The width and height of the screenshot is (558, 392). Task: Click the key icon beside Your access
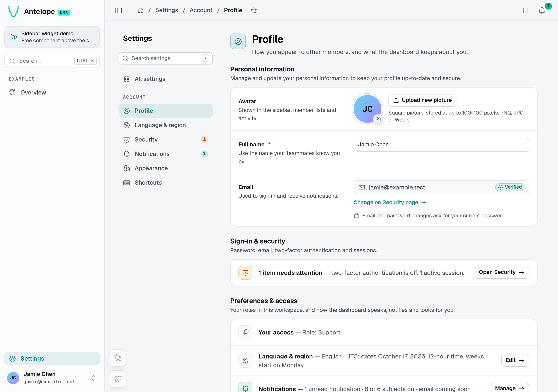pyautogui.click(x=245, y=332)
